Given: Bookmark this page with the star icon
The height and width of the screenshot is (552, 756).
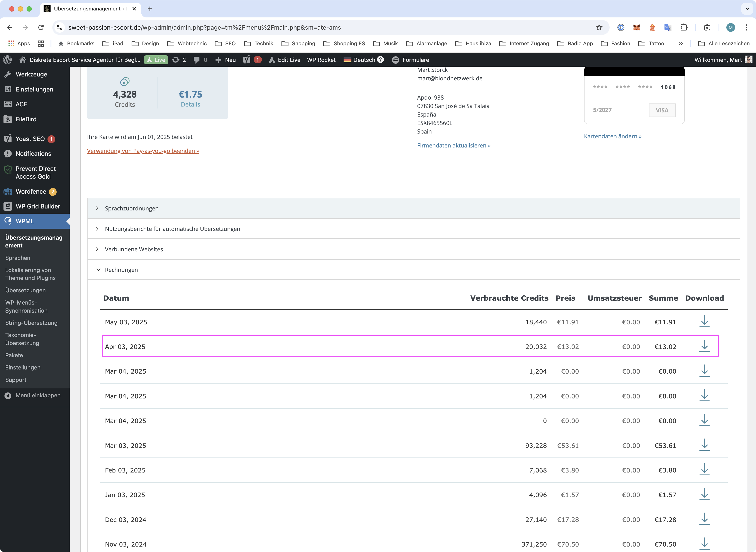Looking at the screenshot, I should (x=599, y=27).
